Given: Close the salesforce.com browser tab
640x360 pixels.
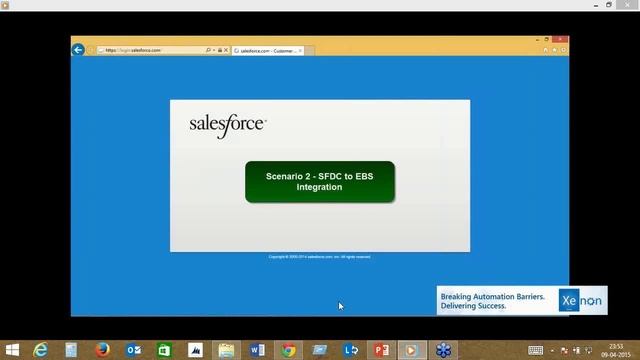Looking at the screenshot, I should tap(300, 51).
